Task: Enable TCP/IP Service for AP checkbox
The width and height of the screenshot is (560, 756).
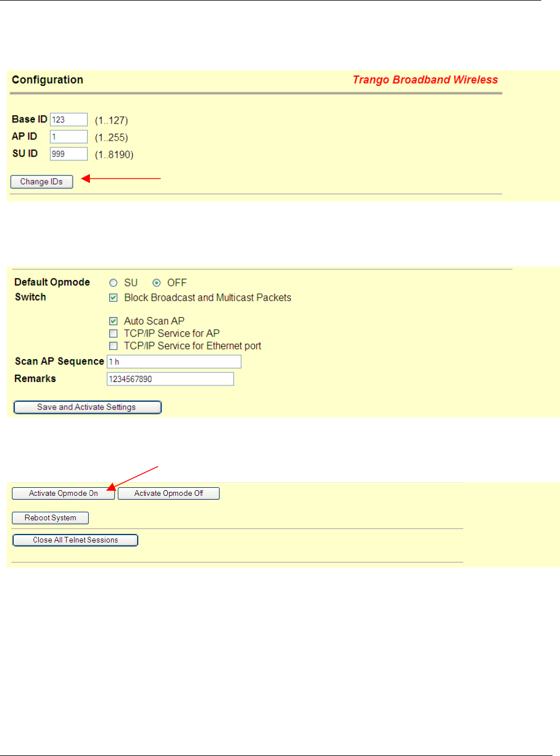Action: pos(113,334)
